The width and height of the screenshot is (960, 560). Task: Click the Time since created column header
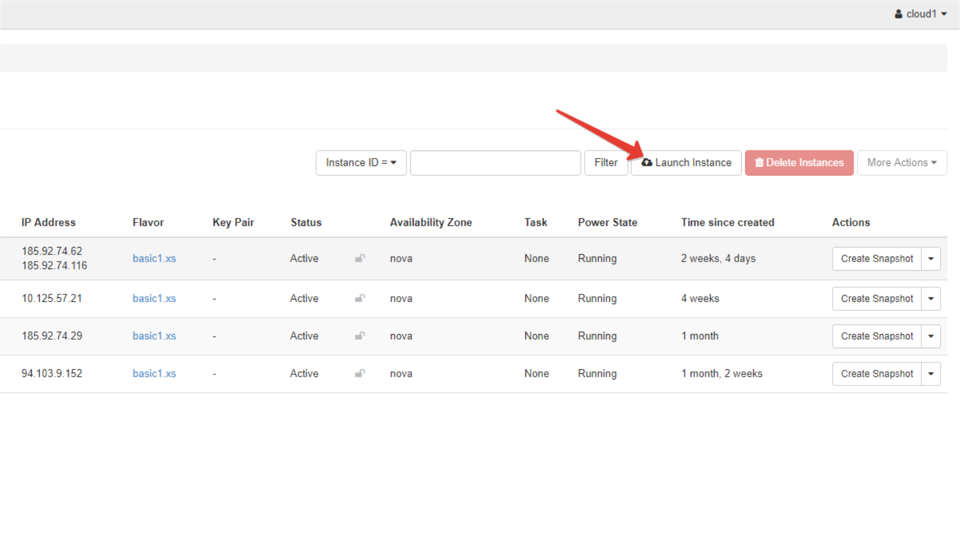(x=727, y=223)
